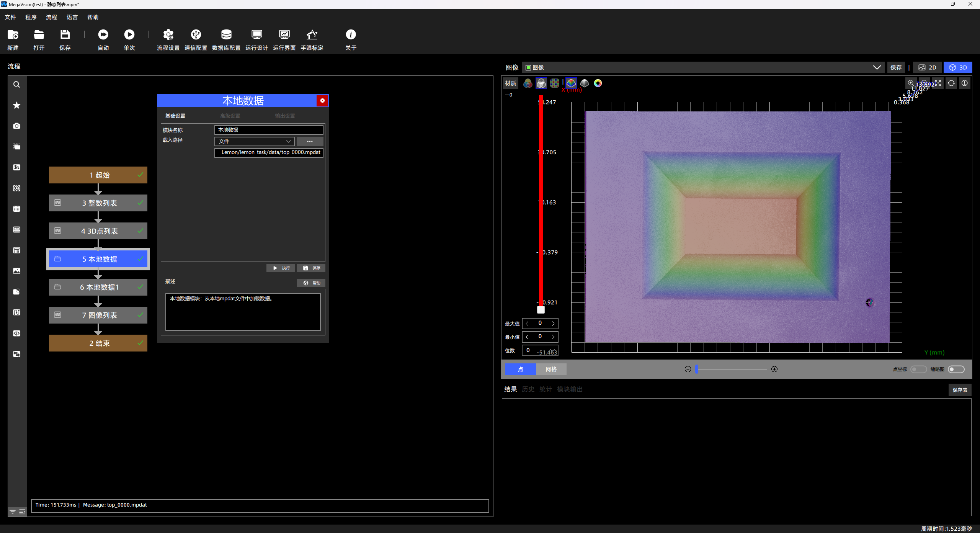Screen dimensions: 980x533
Task: Switch viewer to 2D mode
Action: coord(928,67)
